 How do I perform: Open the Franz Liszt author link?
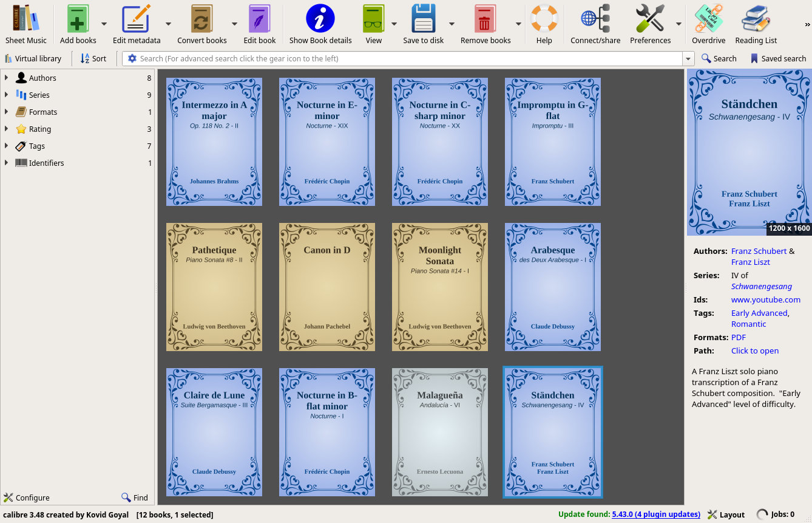pos(751,262)
